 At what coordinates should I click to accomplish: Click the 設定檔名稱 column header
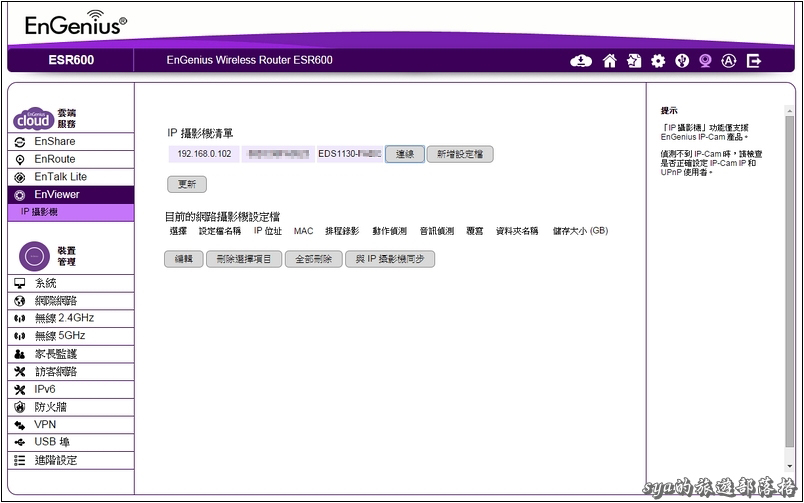click(x=220, y=231)
